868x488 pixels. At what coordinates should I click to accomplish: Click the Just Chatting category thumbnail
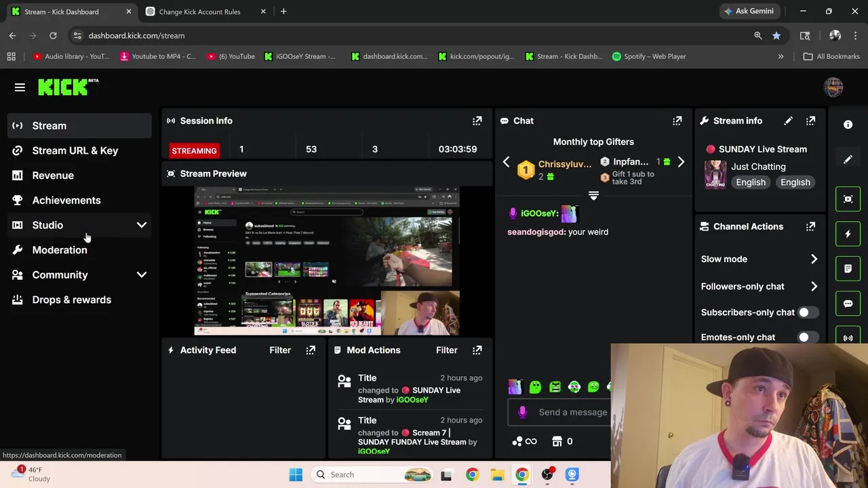(x=715, y=175)
